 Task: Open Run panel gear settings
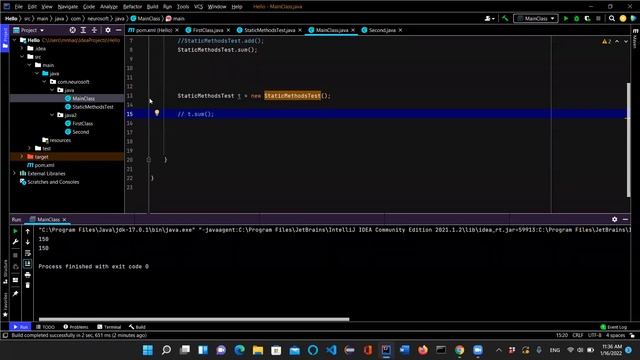tap(615, 220)
